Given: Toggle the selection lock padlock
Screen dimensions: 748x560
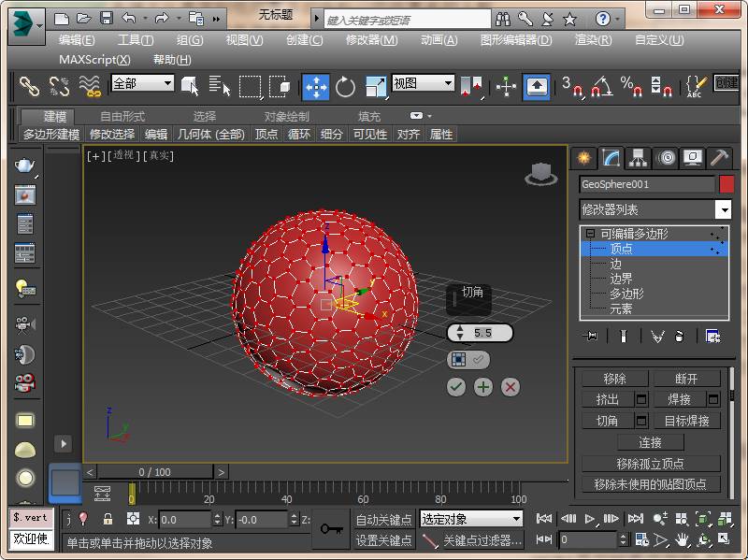Looking at the screenshot, I should [108, 519].
